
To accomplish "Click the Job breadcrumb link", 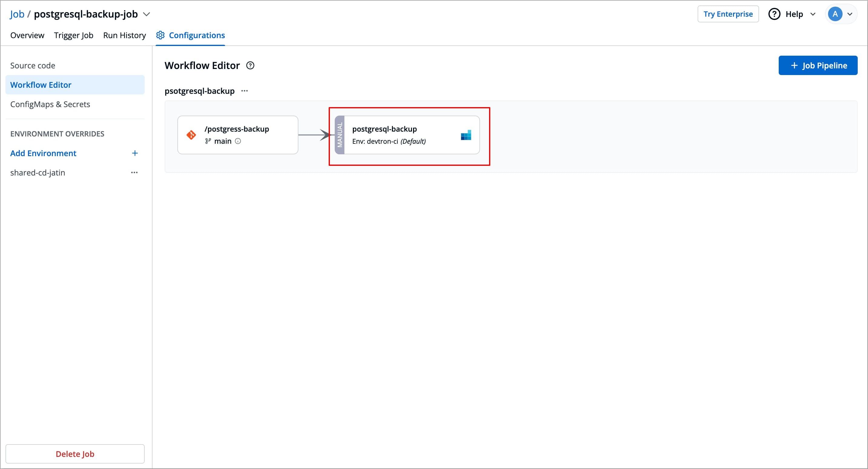I will [17, 14].
